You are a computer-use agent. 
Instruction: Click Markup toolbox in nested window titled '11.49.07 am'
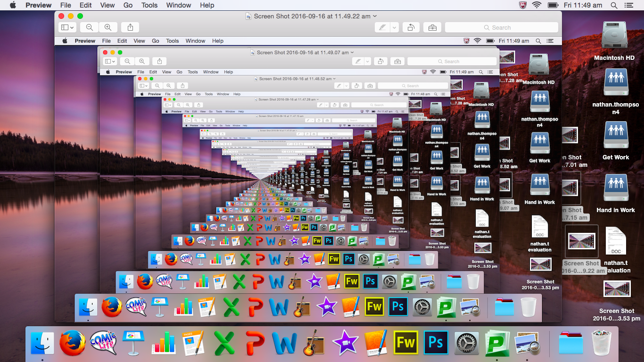tap(397, 61)
